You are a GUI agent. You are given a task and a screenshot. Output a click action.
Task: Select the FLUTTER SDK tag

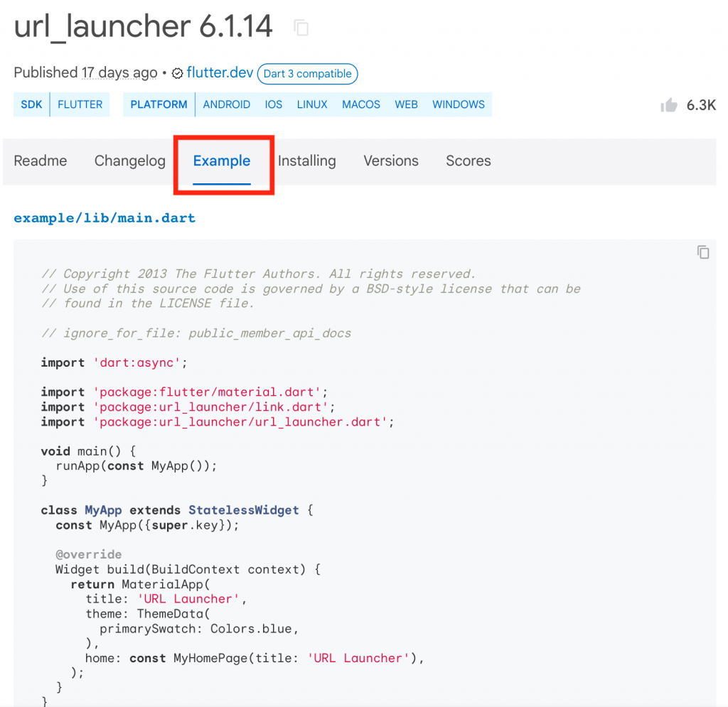point(80,104)
